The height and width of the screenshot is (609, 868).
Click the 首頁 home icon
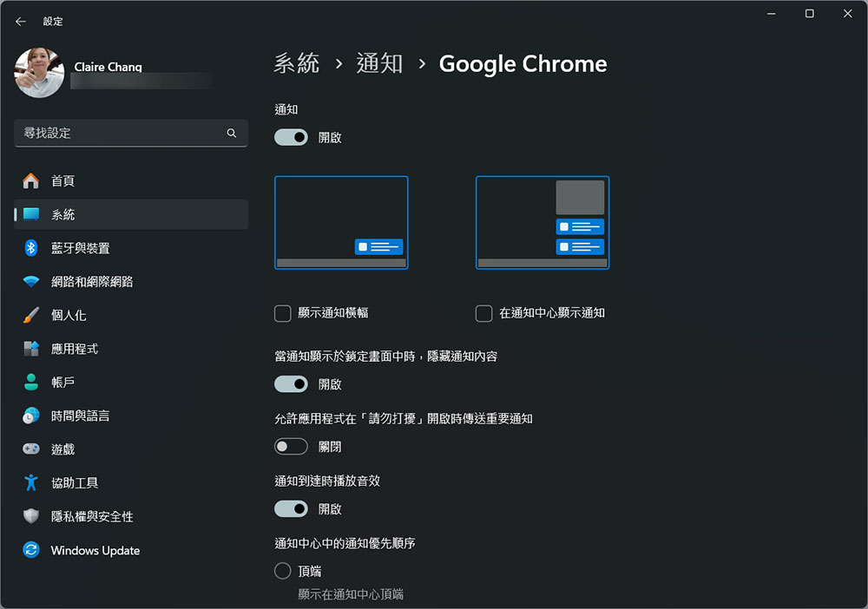point(31,180)
